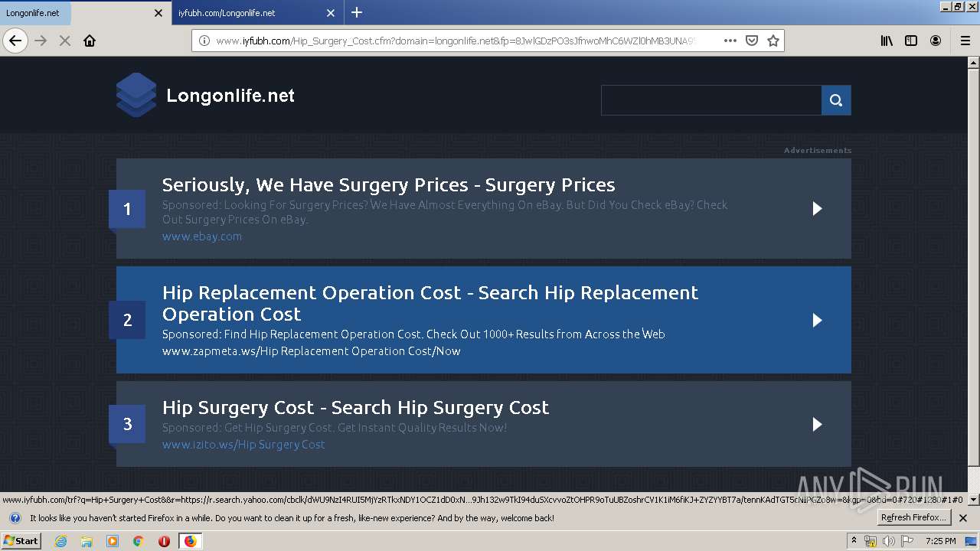Click the 7:25 PM clock
The image size is (980, 551).
coord(940,541)
